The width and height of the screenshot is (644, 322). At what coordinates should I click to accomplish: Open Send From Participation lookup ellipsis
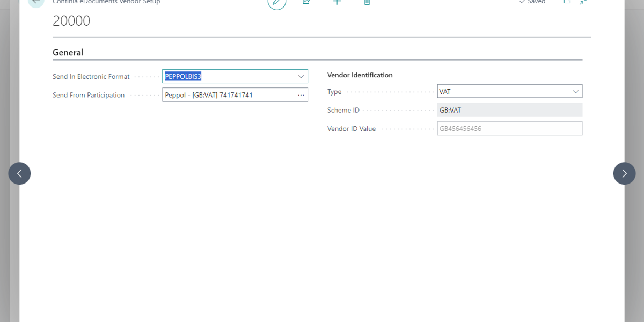coord(301,95)
